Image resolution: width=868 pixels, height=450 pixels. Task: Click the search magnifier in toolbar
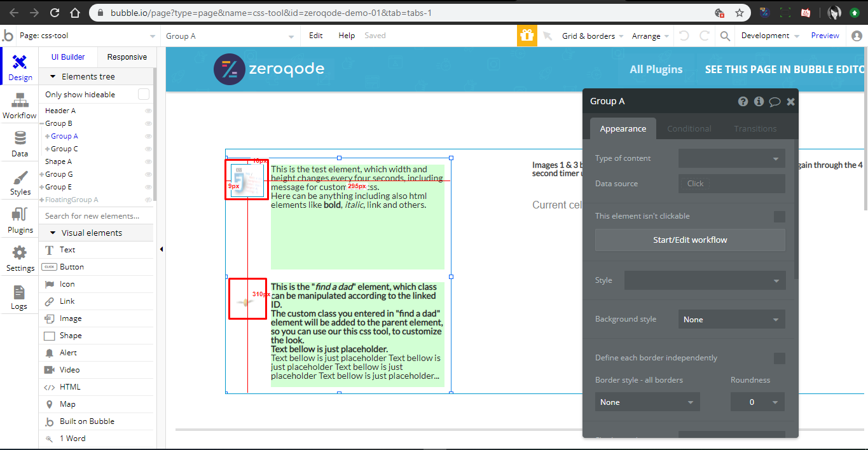[725, 36]
